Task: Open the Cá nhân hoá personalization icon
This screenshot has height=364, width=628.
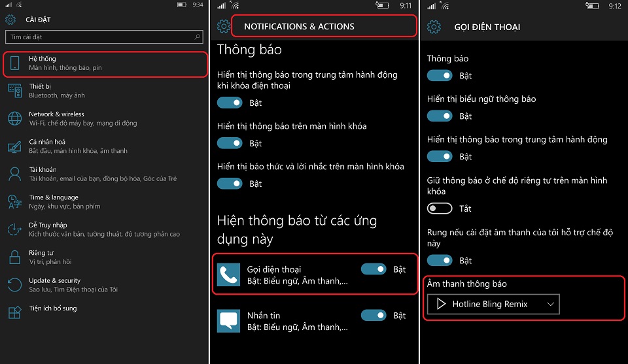Action: (15, 146)
